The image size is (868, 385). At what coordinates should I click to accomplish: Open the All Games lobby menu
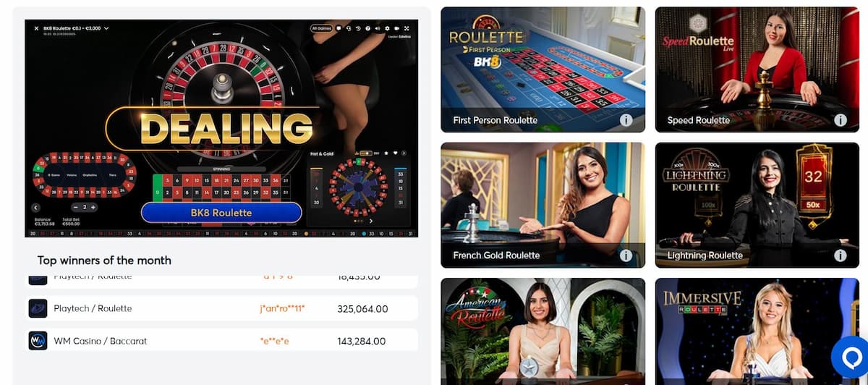click(x=321, y=28)
